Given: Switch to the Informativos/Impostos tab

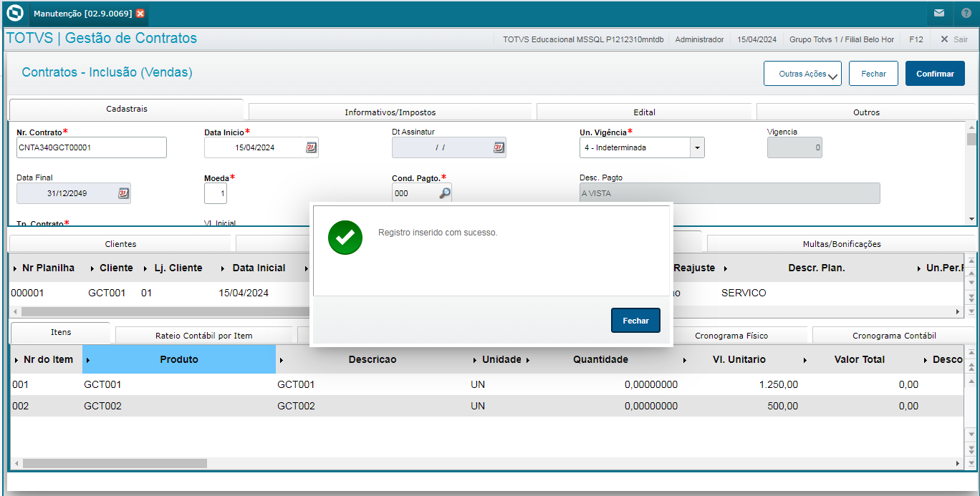Looking at the screenshot, I should tap(390, 112).
